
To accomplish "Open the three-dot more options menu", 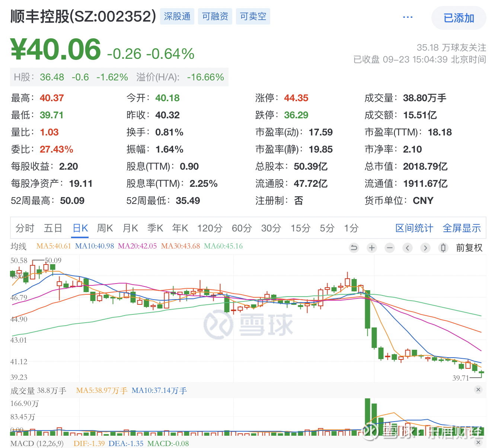I will [408, 17].
